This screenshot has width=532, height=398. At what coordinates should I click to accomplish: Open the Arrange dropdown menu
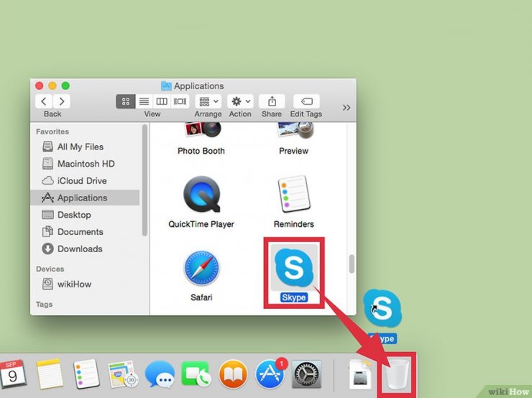[x=207, y=102]
